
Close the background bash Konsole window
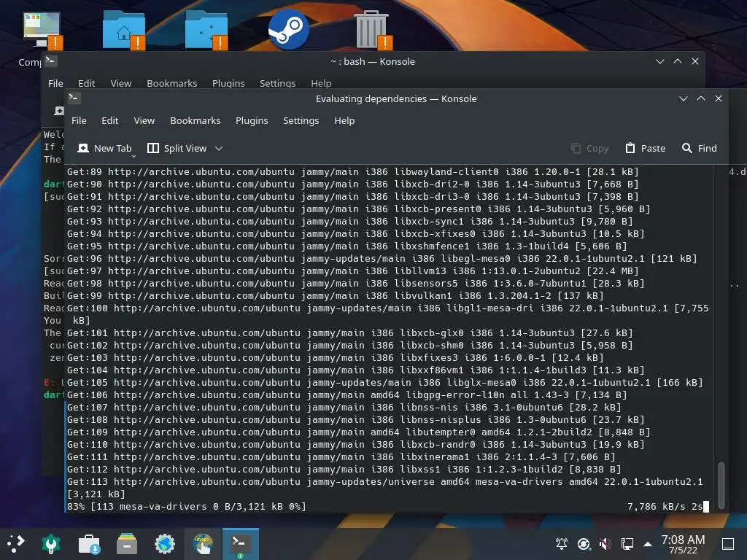[x=695, y=61]
